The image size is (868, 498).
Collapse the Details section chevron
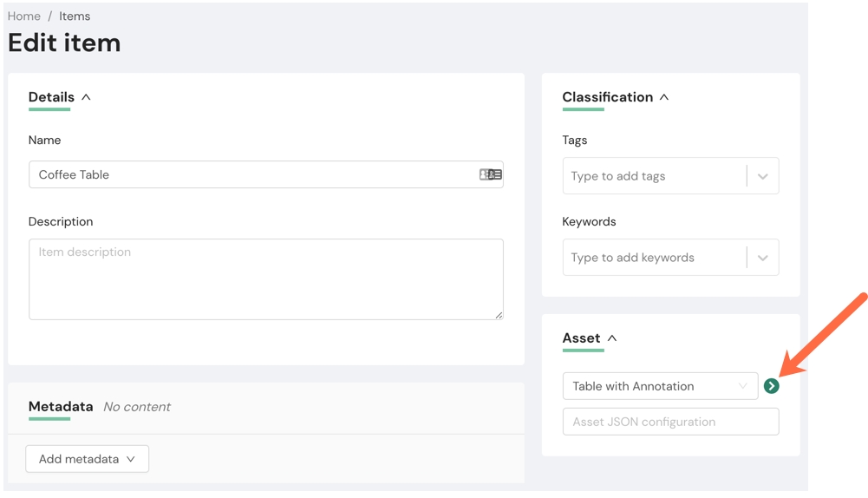[x=86, y=97]
